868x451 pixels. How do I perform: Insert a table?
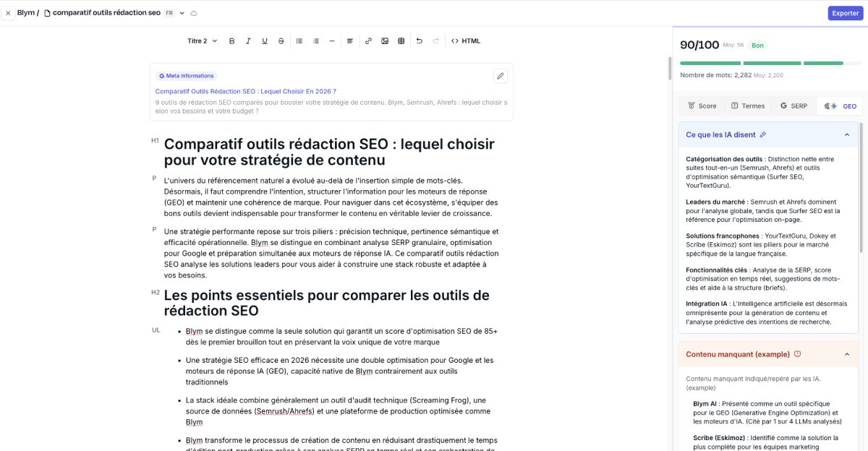401,41
